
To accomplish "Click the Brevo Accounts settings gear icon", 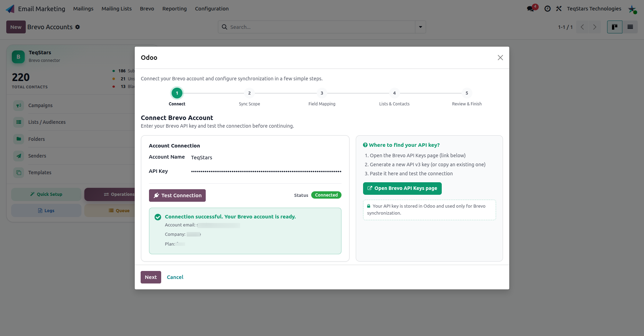I will click(78, 27).
